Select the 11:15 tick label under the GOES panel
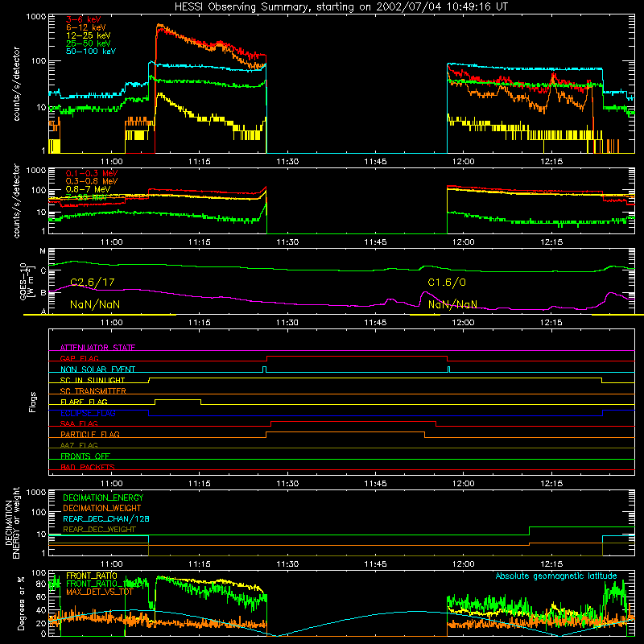 pyautogui.click(x=199, y=323)
